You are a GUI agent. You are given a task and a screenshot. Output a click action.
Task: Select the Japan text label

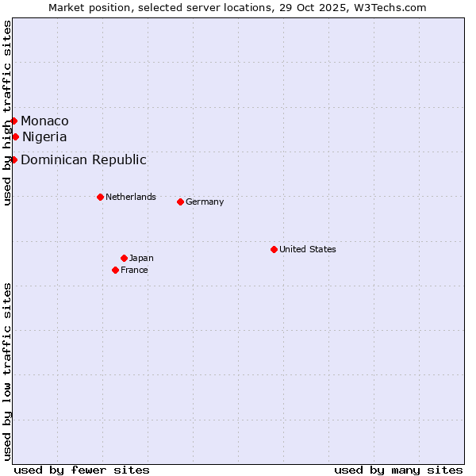pyautogui.click(x=141, y=258)
